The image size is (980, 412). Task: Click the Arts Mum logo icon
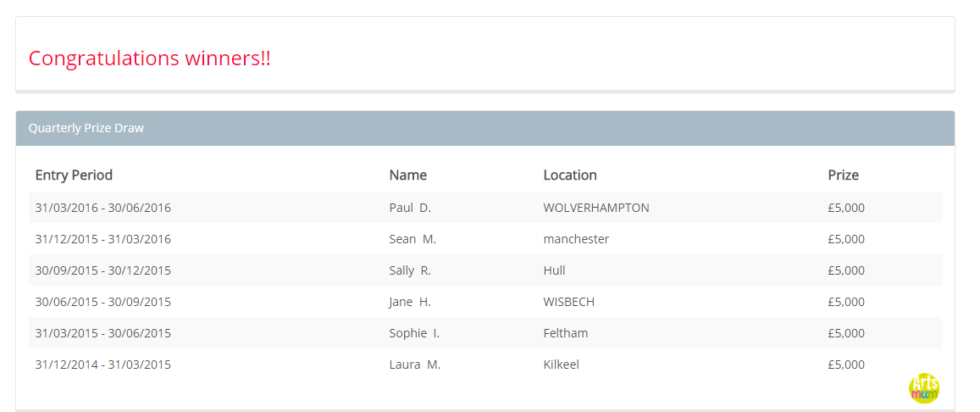pos(924,388)
